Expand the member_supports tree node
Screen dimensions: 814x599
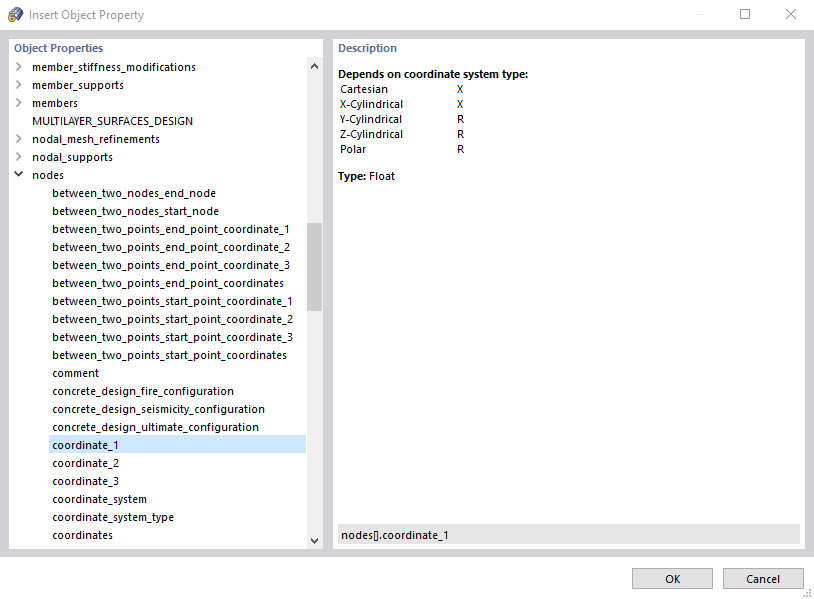click(18, 85)
